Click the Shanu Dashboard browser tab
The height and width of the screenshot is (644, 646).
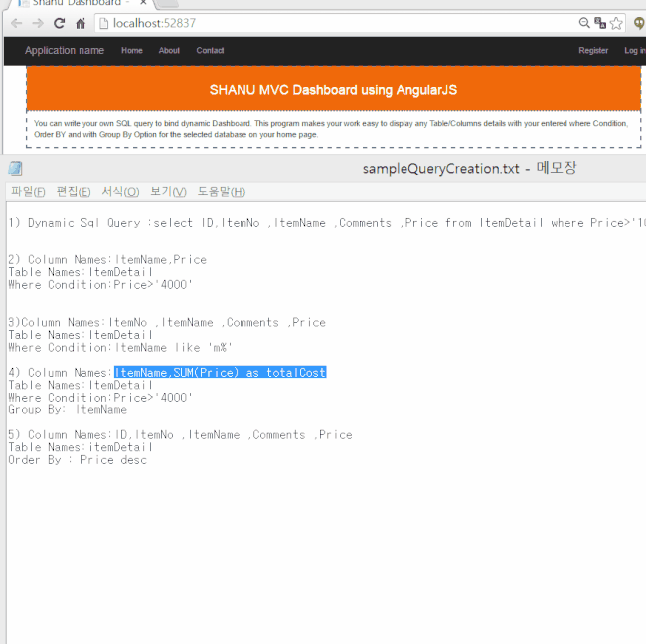click(x=79, y=3)
